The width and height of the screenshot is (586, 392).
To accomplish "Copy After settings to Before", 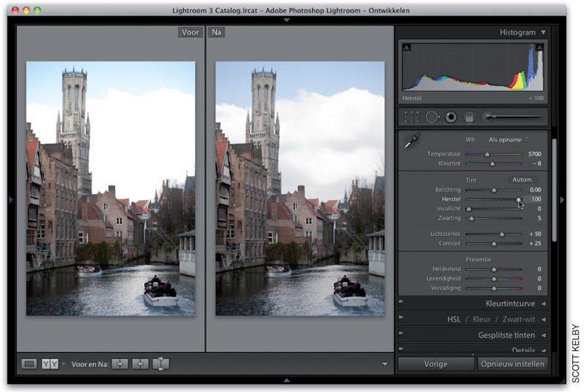I will point(140,363).
